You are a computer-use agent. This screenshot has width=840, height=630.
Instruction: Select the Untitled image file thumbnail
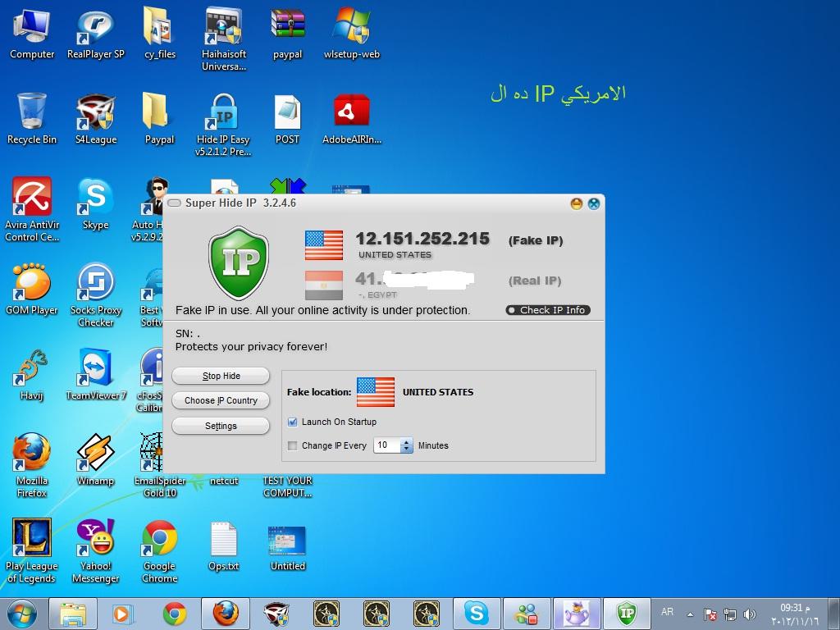click(287, 547)
